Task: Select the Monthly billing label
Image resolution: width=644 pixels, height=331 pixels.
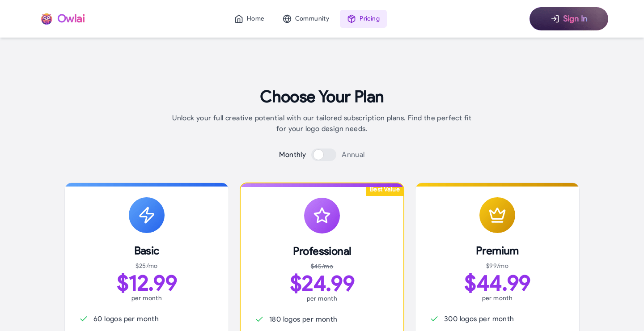Action: point(292,155)
